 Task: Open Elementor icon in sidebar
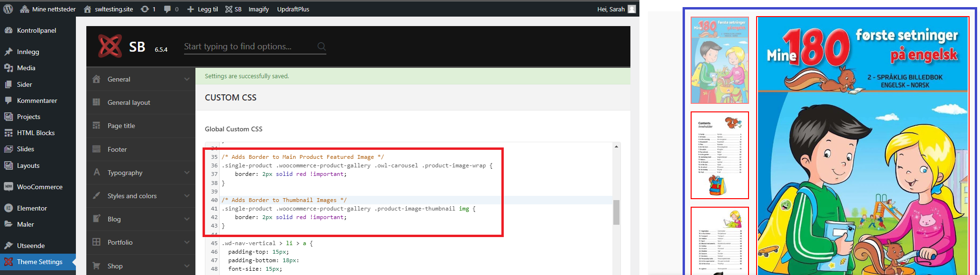(9, 208)
